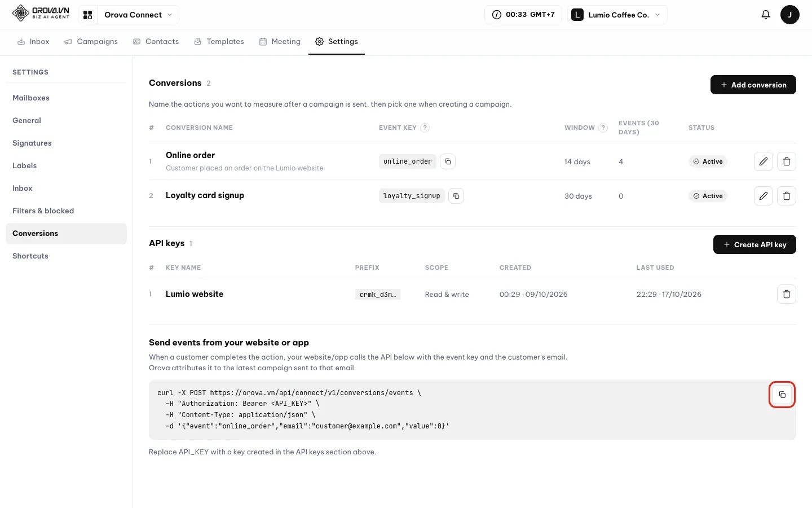The height and width of the screenshot is (508, 812).
Task: Show the Window help tooltip
Action: click(603, 128)
